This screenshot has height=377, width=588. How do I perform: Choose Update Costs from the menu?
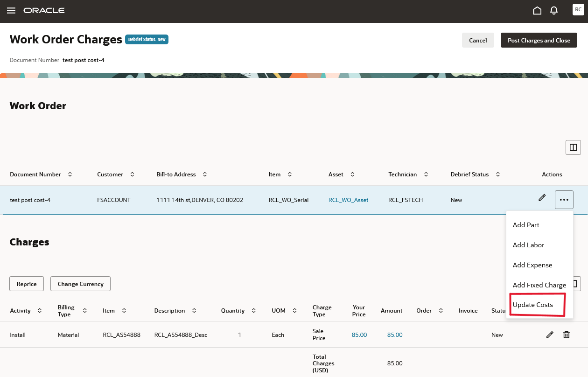tap(532, 305)
